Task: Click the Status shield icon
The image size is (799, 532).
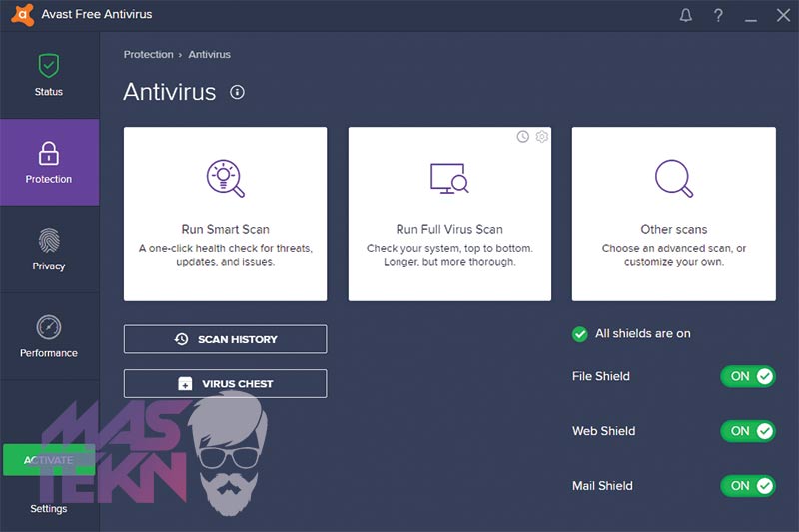Action: 48,65
